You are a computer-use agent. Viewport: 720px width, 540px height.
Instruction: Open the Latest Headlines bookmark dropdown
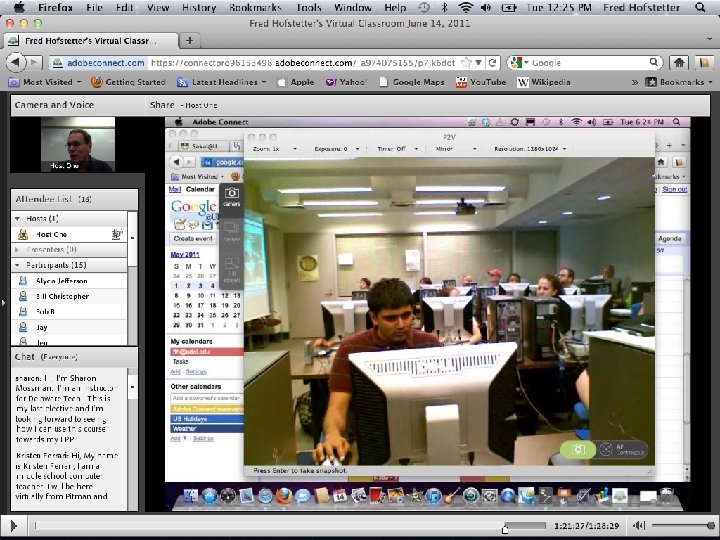click(222, 82)
